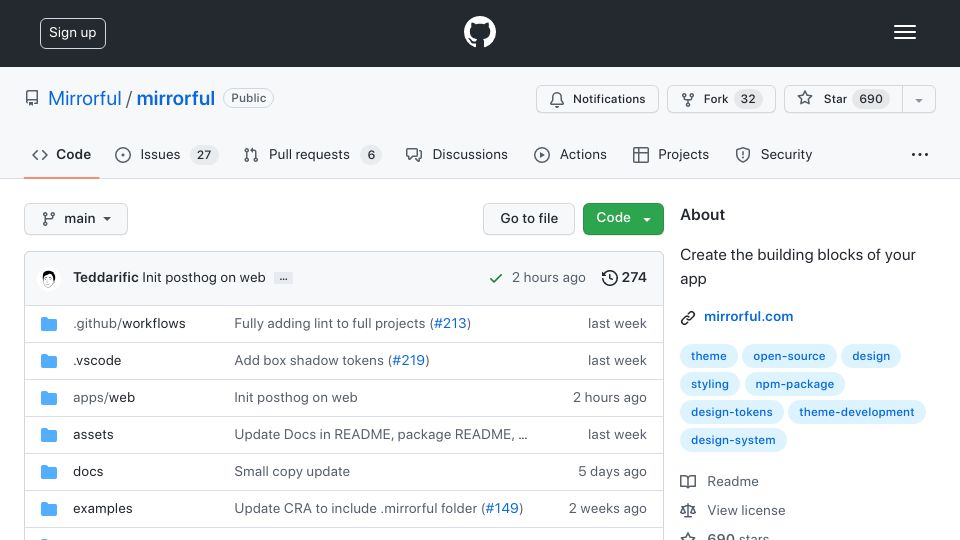Click Teddarific's avatar image
The image size is (960, 540).
pyautogui.click(x=49, y=279)
